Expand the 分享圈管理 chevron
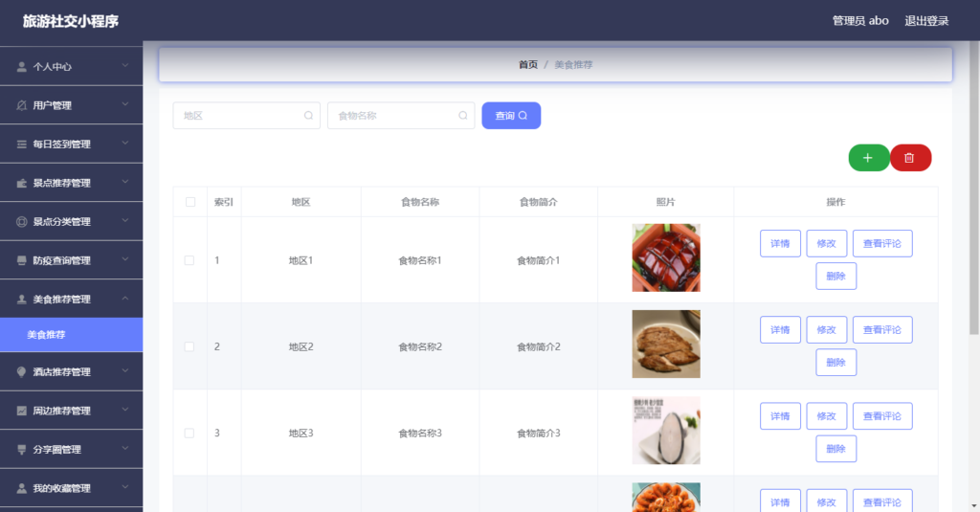Image resolution: width=980 pixels, height=512 pixels. point(125,448)
